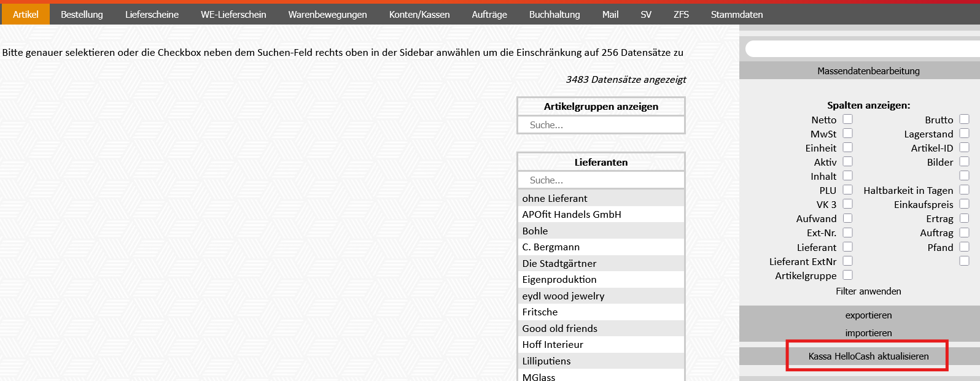
Task: Open Massendatenbearbeitung
Action: click(868, 71)
